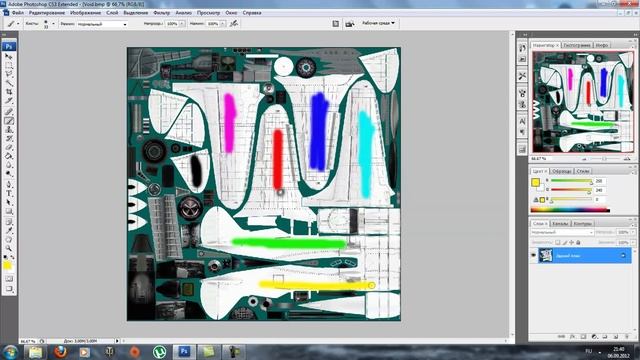This screenshot has width=640, height=360.
Task: Open the History panel icon in dock
Action: pos(522,48)
